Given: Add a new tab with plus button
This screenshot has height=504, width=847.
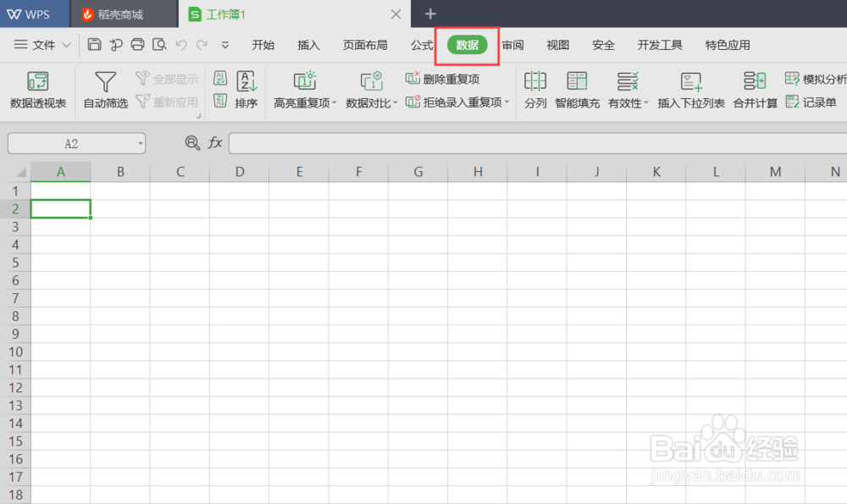Looking at the screenshot, I should (430, 14).
